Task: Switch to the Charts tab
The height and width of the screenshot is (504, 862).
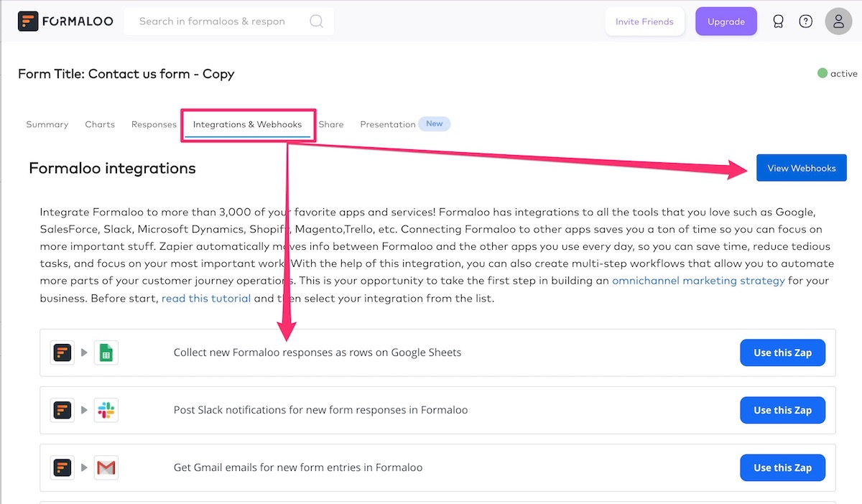Action: pos(100,124)
